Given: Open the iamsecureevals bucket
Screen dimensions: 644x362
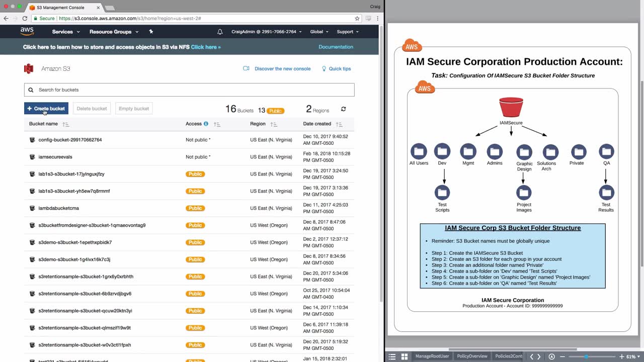Looking at the screenshot, I should coord(55,157).
